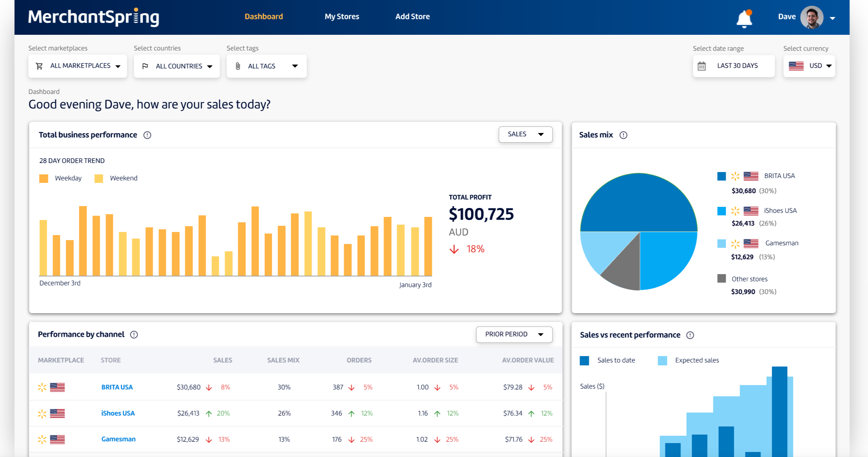
Task: Click Walmart spark icon in Gamesman table row
Action: pos(42,440)
